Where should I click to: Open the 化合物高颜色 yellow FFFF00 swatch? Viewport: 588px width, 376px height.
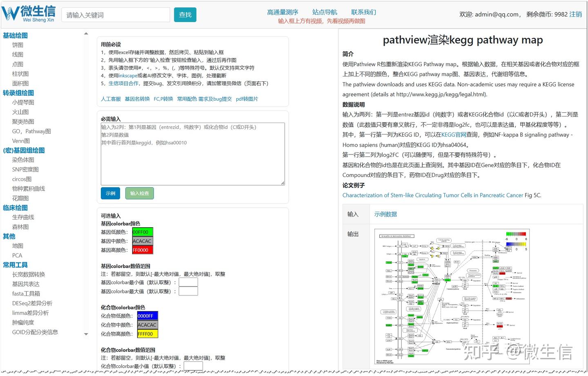pos(147,334)
